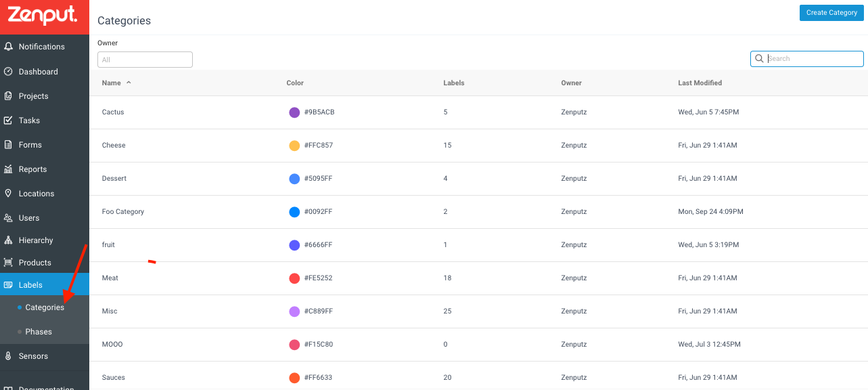Screen dimensions: 868x390
Task: Open the Hierarchy menu item
Action: point(45,240)
